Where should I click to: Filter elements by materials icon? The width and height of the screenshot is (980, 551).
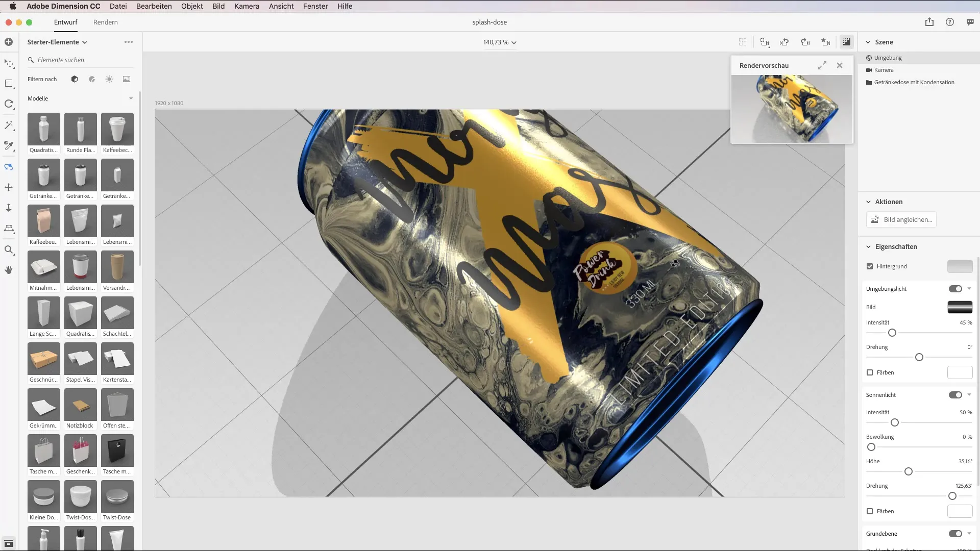[92, 79]
